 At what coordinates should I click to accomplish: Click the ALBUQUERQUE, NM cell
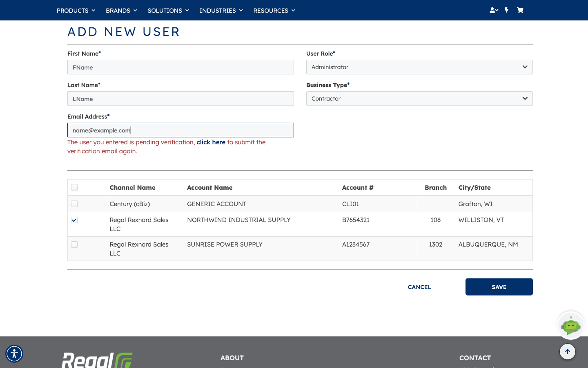488,245
